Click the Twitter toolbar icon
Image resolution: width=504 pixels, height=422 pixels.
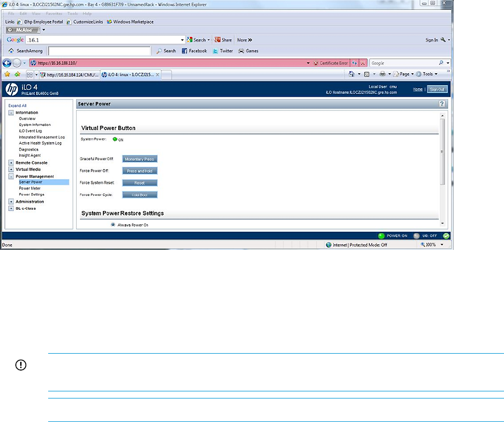click(223, 51)
